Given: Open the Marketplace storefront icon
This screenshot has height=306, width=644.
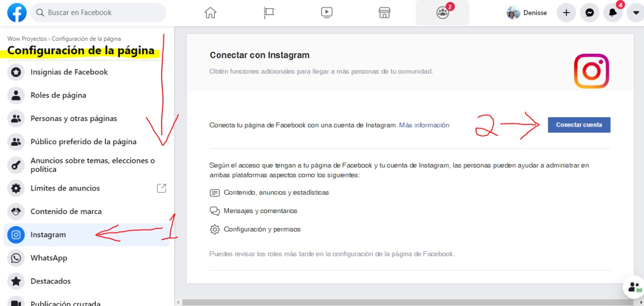Looking at the screenshot, I should click(x=384, y=12).
